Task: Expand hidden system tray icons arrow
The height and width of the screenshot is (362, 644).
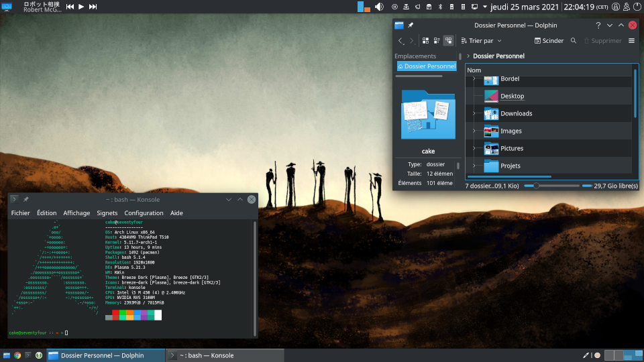Action: point(484,7)
